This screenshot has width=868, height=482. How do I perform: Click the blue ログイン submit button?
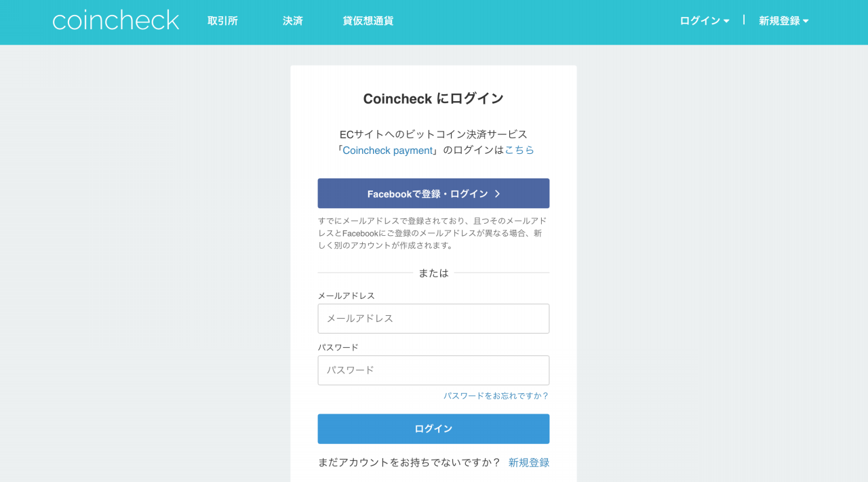click(433, 429)
